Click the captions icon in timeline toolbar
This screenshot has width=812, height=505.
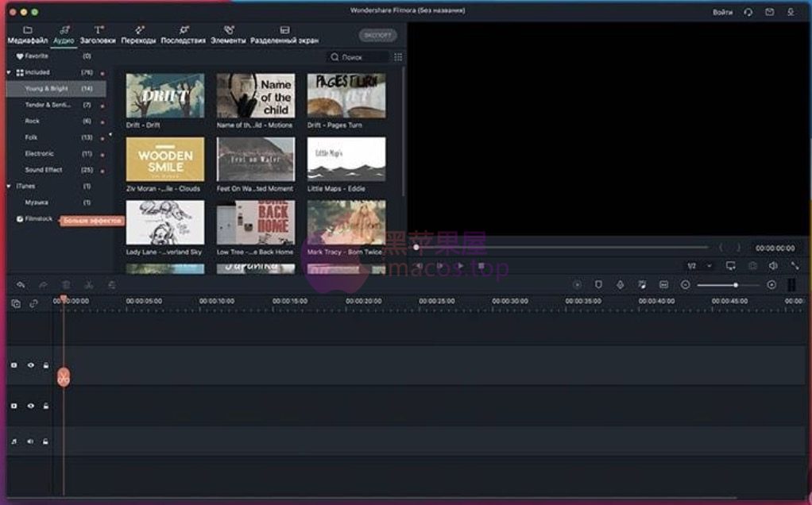pos(664,285)
